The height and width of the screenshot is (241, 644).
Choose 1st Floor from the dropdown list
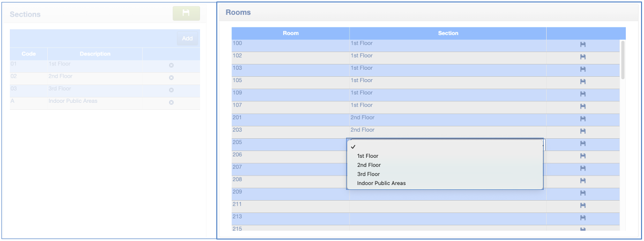tap(368, 156)
